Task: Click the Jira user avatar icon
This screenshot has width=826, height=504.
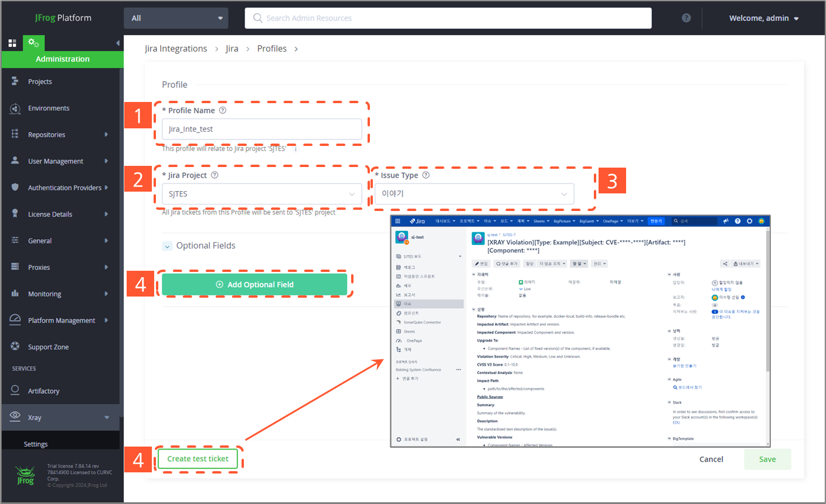Action: pyautogui.click(x=761, y=221)
